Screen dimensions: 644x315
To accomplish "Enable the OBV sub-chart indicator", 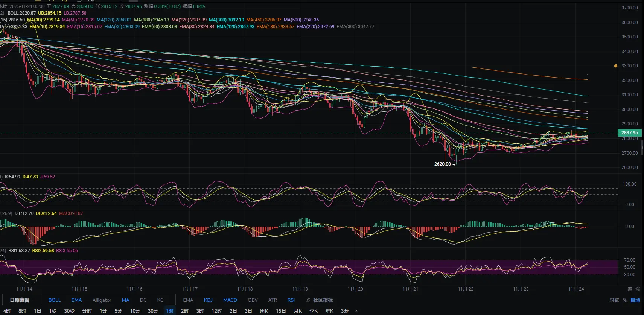I will coord(253,300).
